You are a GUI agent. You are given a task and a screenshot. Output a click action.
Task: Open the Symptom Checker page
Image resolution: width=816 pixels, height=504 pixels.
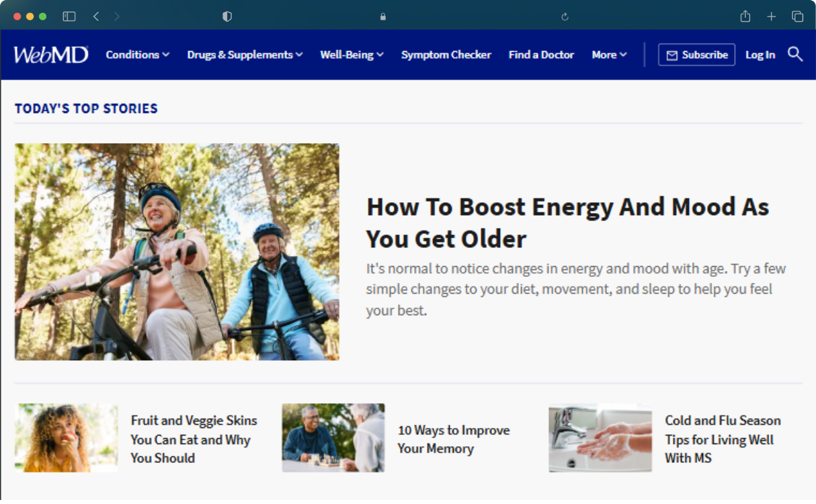[446, 54]
